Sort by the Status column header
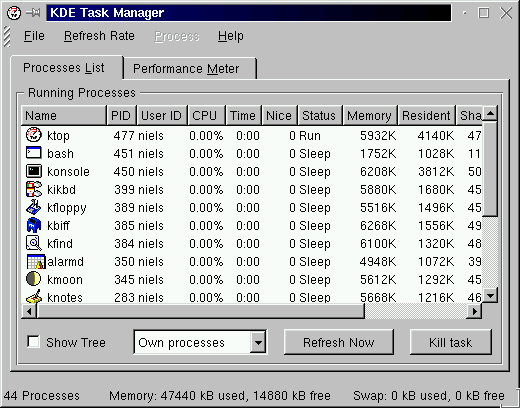 320,115
